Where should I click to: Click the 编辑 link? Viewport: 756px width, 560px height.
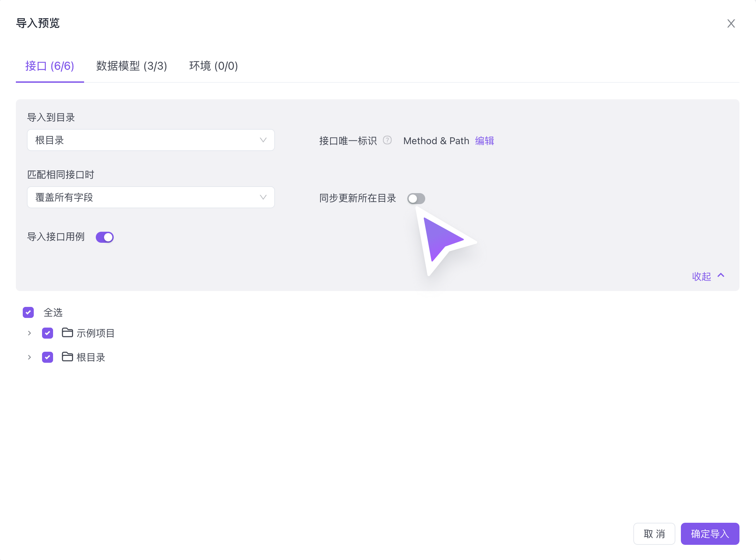tap(484, 141)
